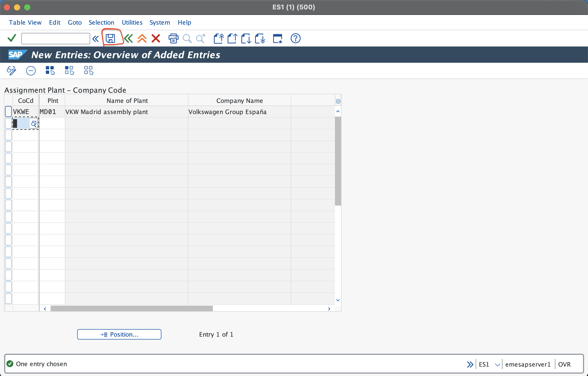Select the last row selector checkbox
This screenshot has width=588, height=376.
[x=8, y=299]
